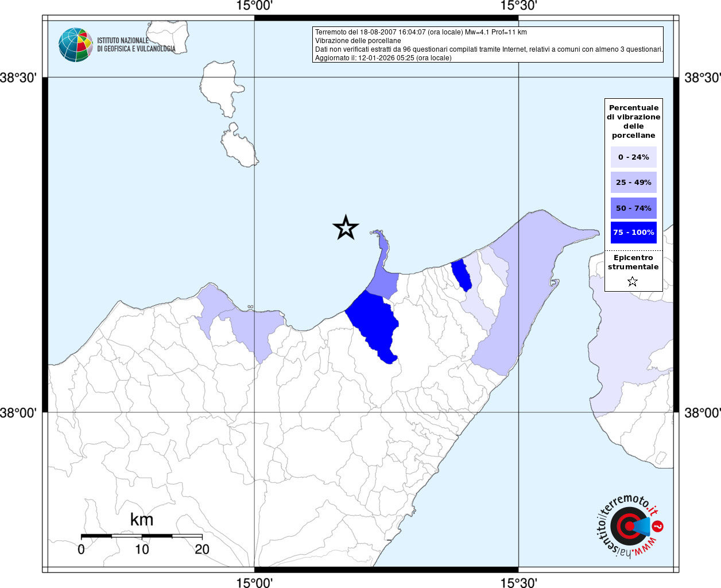Select the 50 - 74% legend swatch
This screenshot has height=588, width=721.
633,208
